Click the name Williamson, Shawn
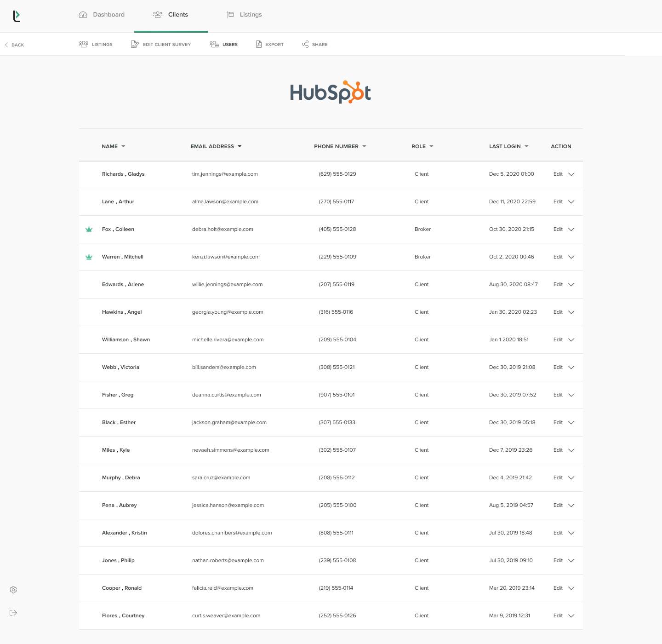This screenshot has height=644, width=662. pos(126,339)
